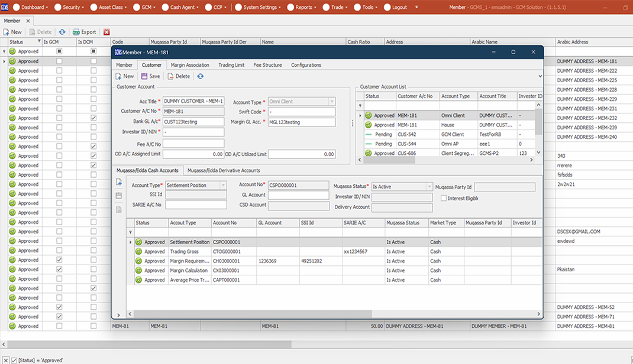Image resolution: width=633 pixels, height=364 pixels.
Task: Toggle the Status = 'Approved' filter checkbox
Action: [14, 360]
